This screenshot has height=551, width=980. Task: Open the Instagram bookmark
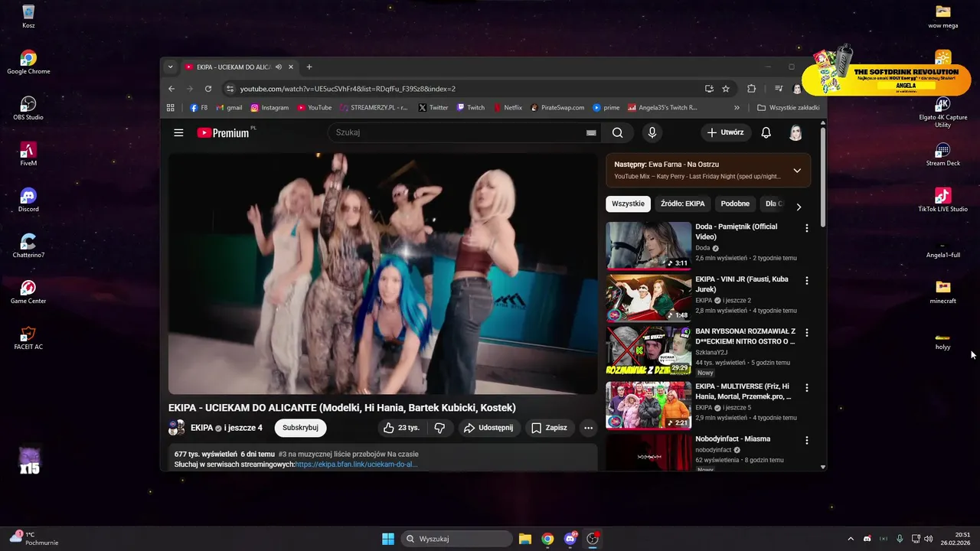pos(269,108)
